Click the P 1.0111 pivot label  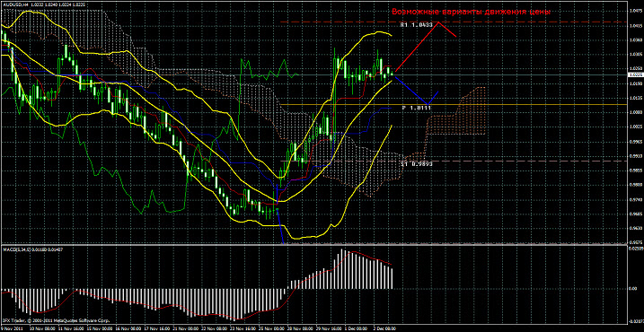pos(417,108)
